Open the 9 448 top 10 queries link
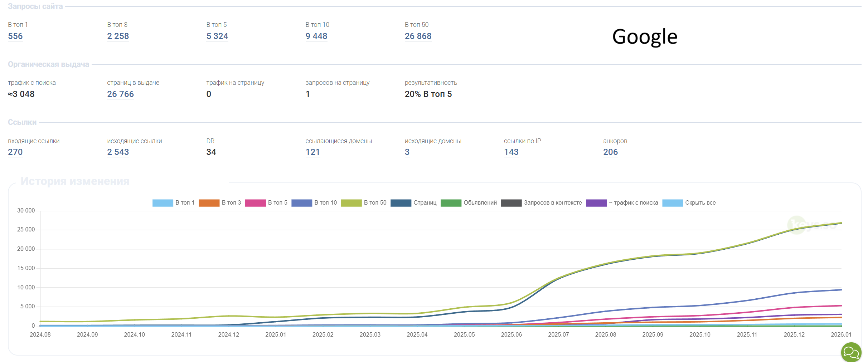 [316, 36]
